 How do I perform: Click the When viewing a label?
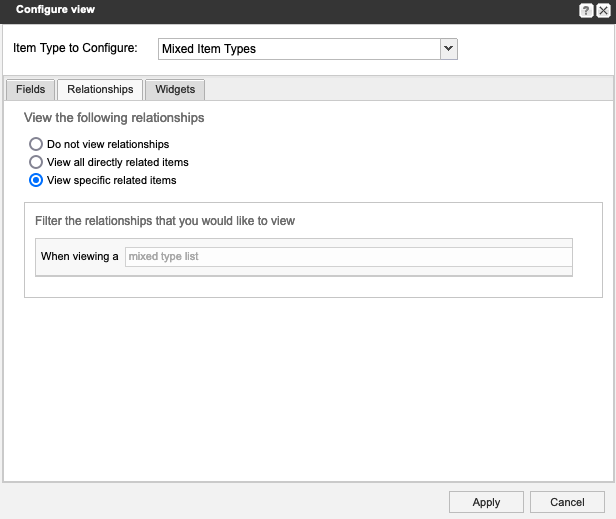(x=79, y=257)
